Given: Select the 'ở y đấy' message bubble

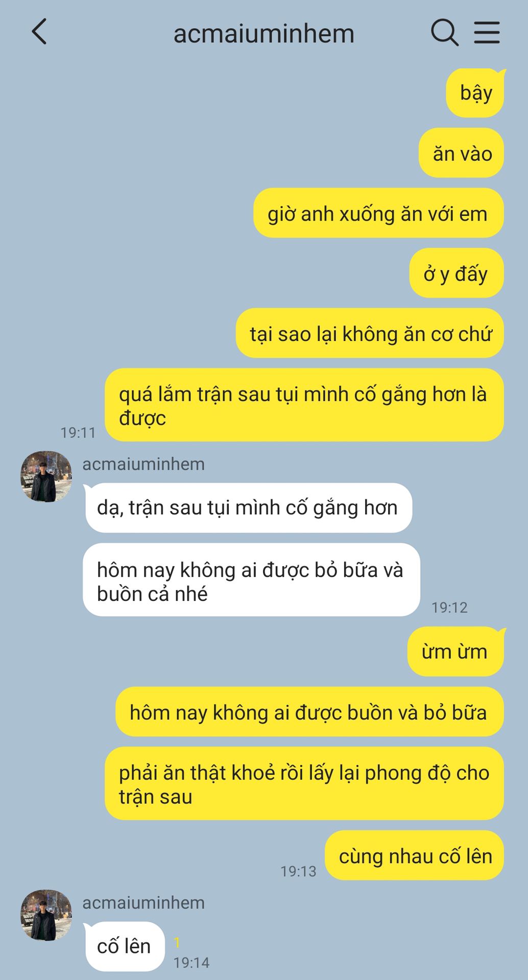Looking at the screenshot, I should [x=457, y=273].
